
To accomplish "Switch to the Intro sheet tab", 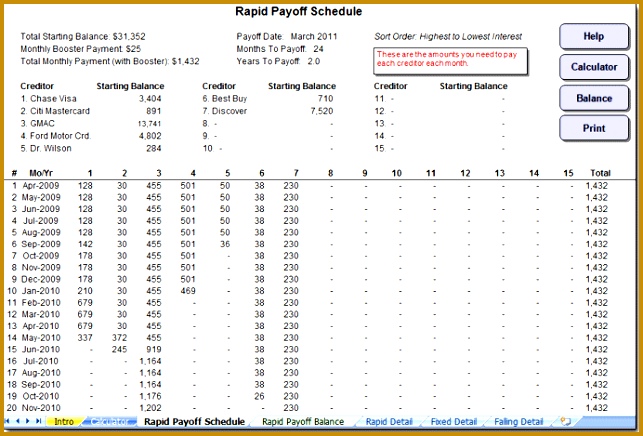I will pyautogui.click(x=64, y=422).
